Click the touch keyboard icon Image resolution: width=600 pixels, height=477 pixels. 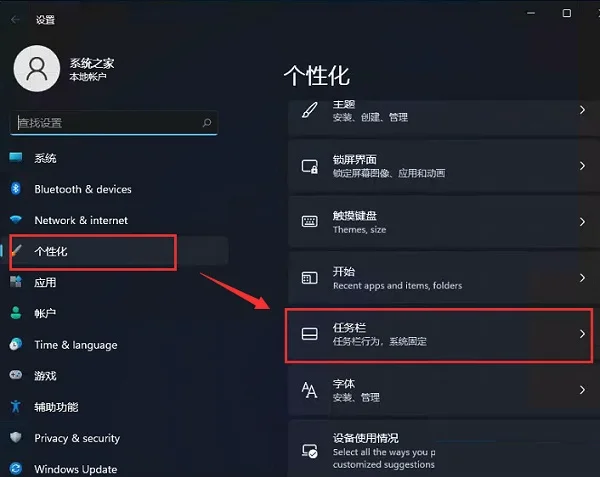point(310,221)
